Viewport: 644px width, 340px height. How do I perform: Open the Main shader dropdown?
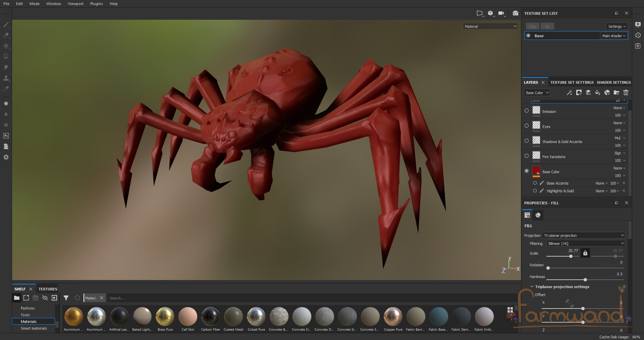tap(614, 36)
